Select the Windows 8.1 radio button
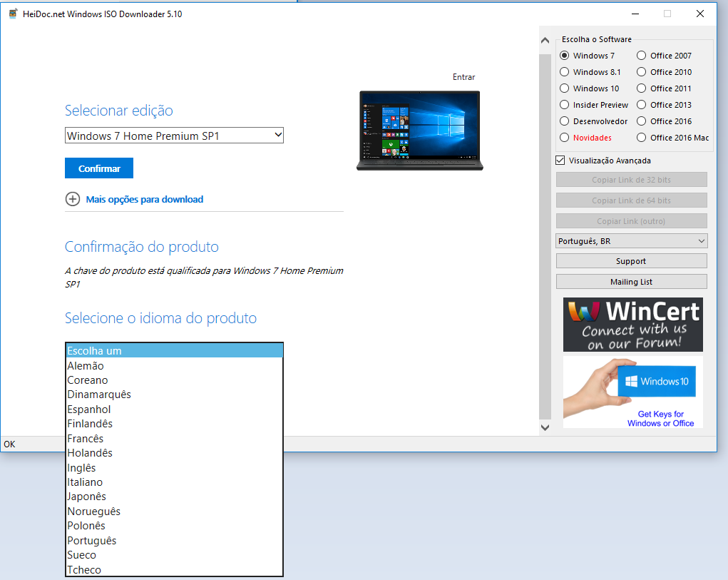This screenshot has width=728, height=580. [x=564, y=72]
